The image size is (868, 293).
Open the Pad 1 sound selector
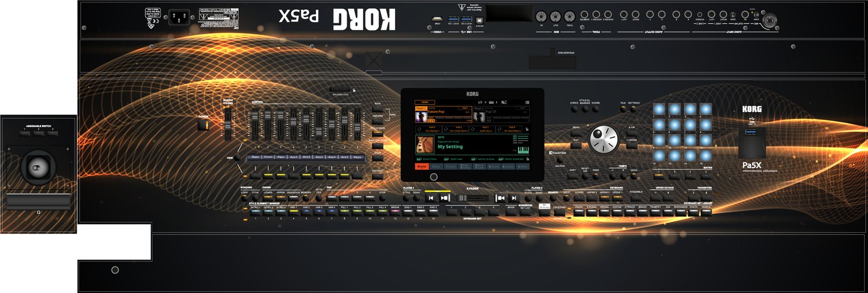point(432,129)
